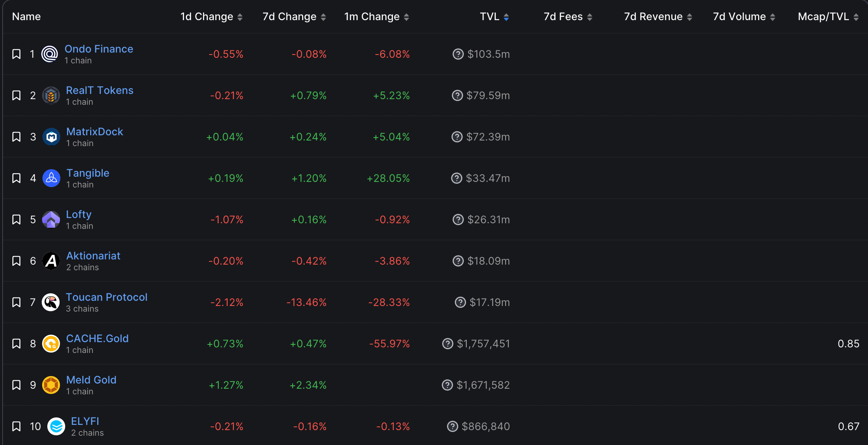Select the $103.5m TVL value

[x=488, y=54]
